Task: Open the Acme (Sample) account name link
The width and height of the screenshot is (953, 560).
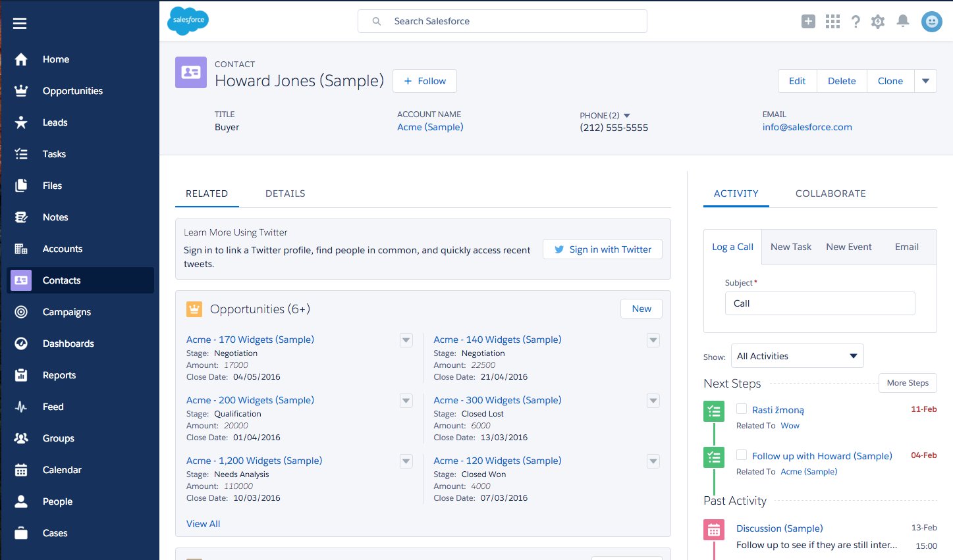Action: click(x=430, y=127)
